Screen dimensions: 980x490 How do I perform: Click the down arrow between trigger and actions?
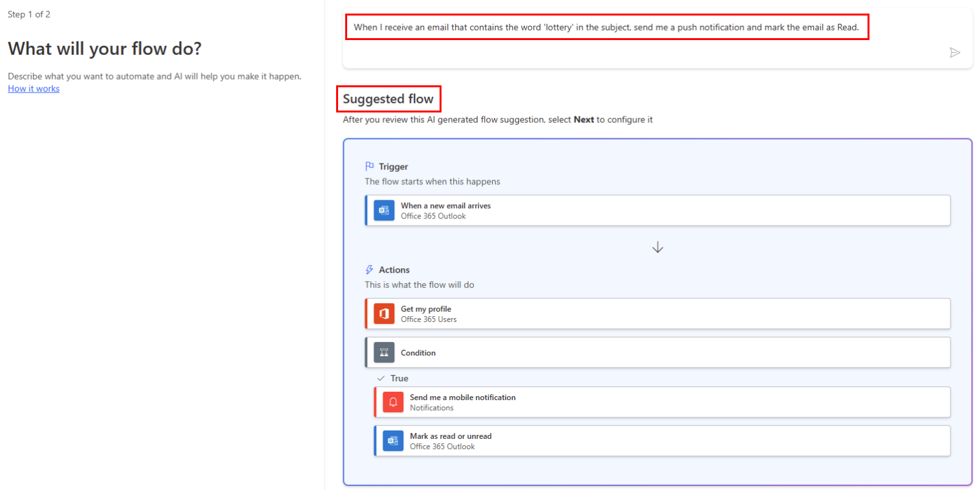tap(657, 247)
